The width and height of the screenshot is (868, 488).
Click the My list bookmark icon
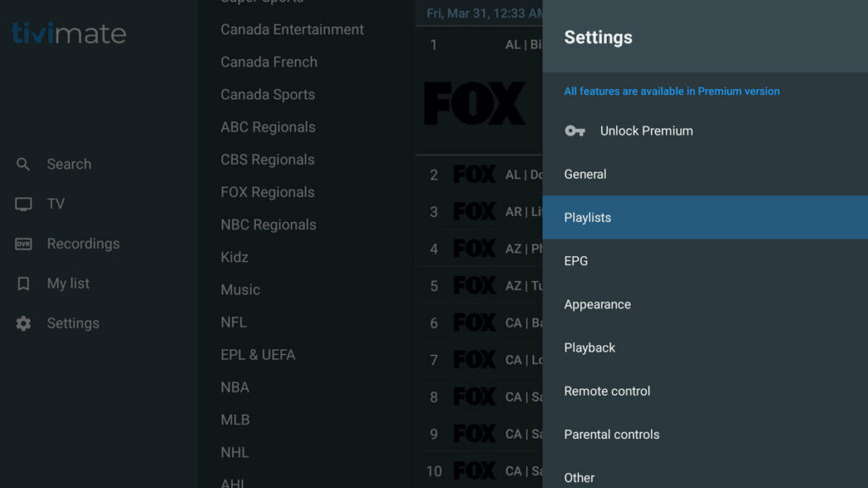(24, 284)
